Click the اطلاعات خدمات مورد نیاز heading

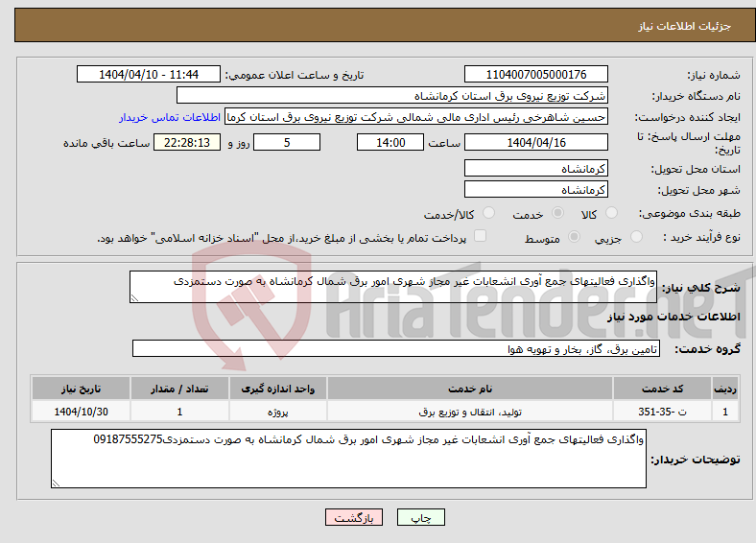(673, 317)
